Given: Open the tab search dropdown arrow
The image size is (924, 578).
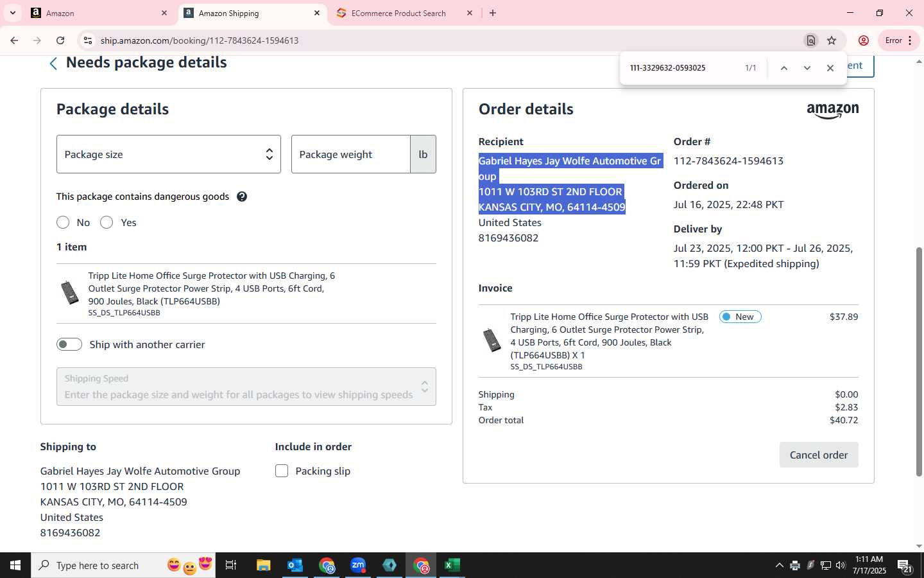Looking at the screenshot, I should [x=12, y=13].
